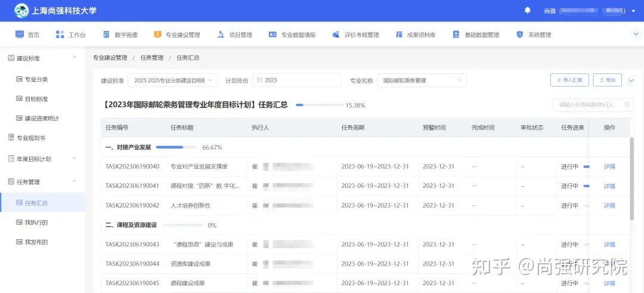The width and height of the screenshot is (644, 293).
Task: Click the 审批状态 column header
Action: click(532, 127)
